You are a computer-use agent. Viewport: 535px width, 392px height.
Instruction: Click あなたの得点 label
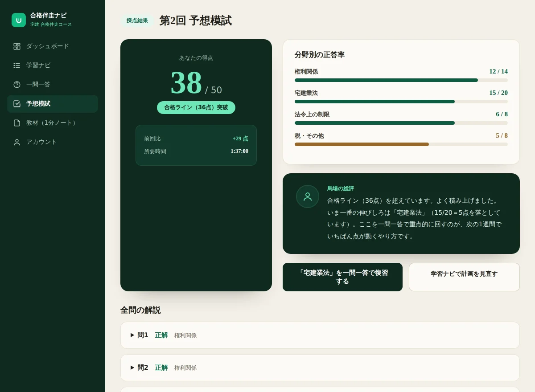(196, 58)
